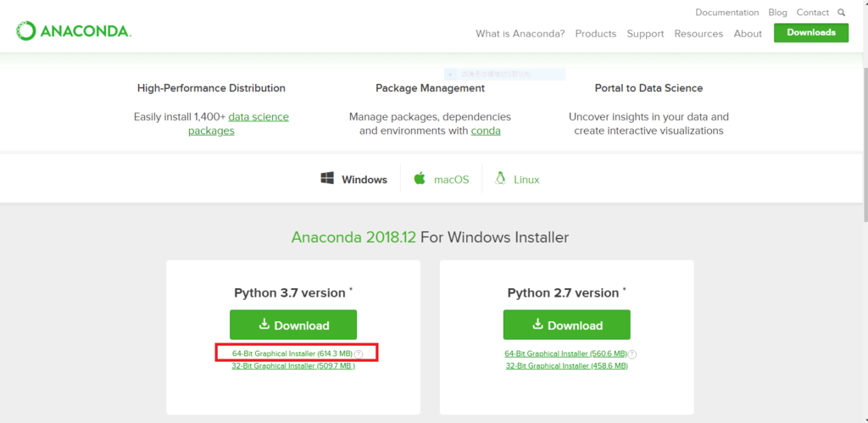Select the About menu item
Viewport: 868px width, 423px height.
click(x=748, y=34)
